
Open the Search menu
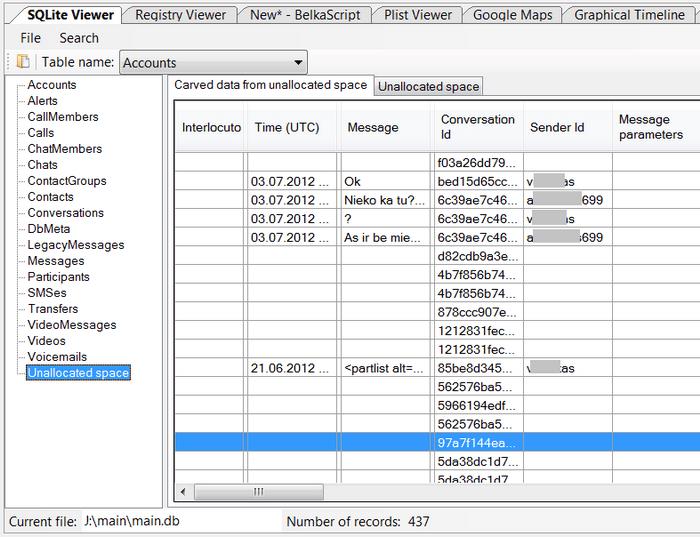point(79,38)
